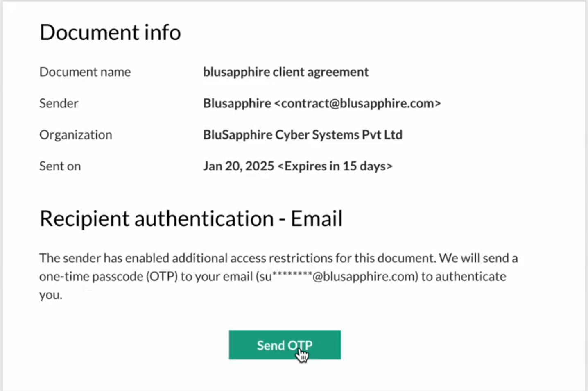Click the contract@blusapphire.com sender email address
The height and width of the screenshot is (391, 588).
[x=357, y=103]
